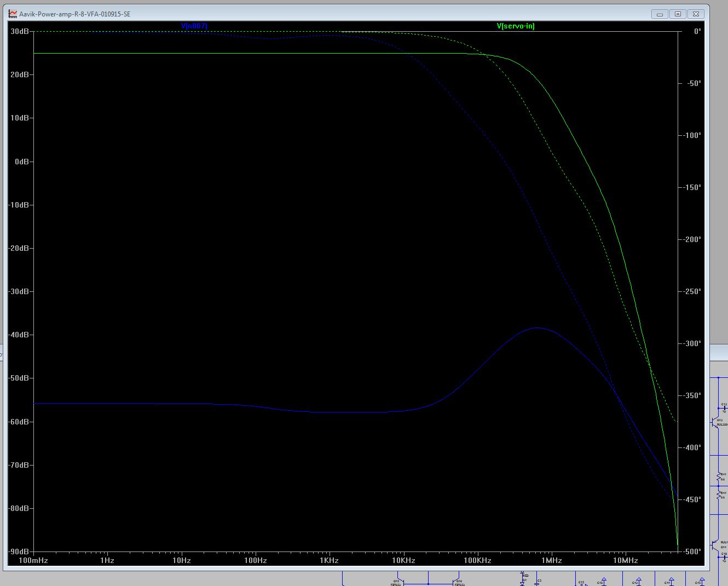Select capacitor C19 in the schematic window
728x586 pixels.
click(x=724, y=557)
